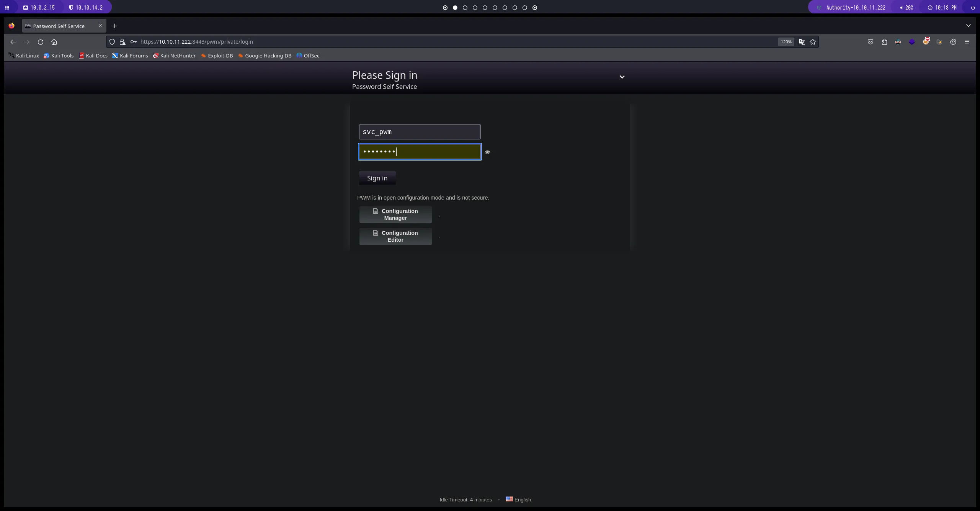Switch to the second workspace dot
Viewport: 980px width, 511px height.
click(455, 8)
